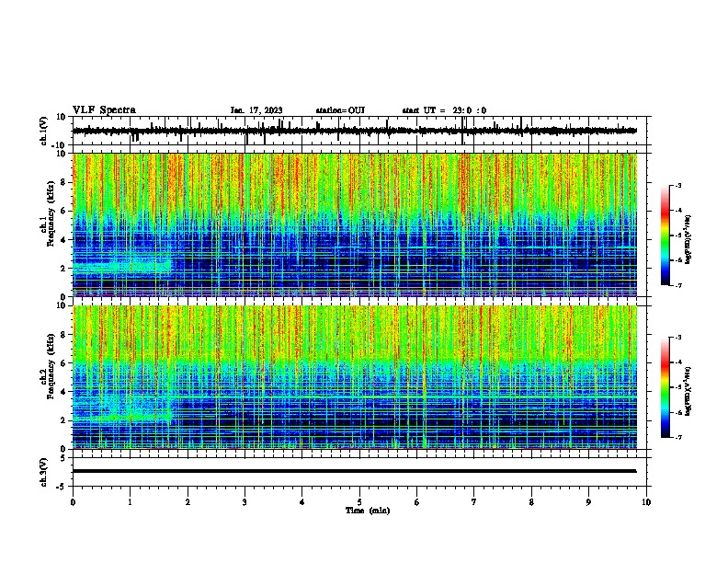
Task: Click the "station=OUJ" header label
Action: 340,110
